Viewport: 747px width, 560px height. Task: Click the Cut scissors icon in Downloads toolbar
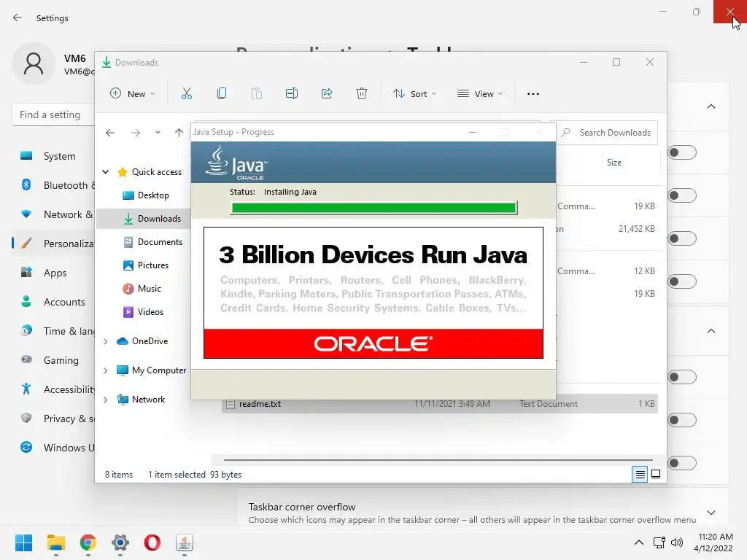186,94
